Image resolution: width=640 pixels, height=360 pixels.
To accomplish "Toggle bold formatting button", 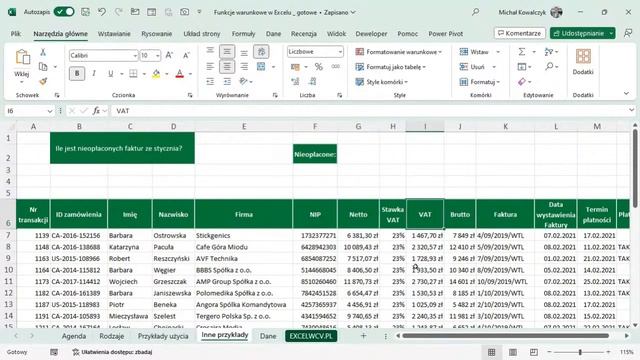I will coord(77,73).
